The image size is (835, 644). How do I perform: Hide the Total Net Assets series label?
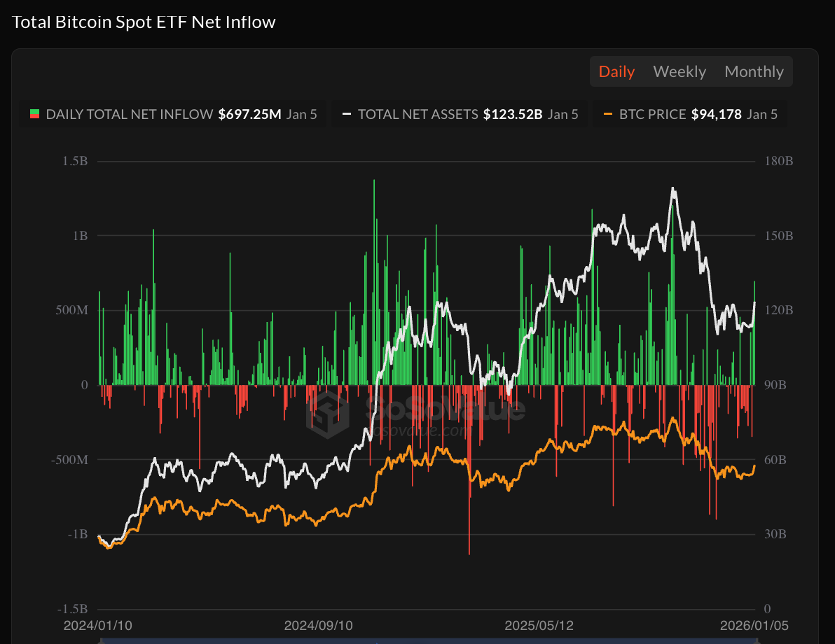coord(417,114)
